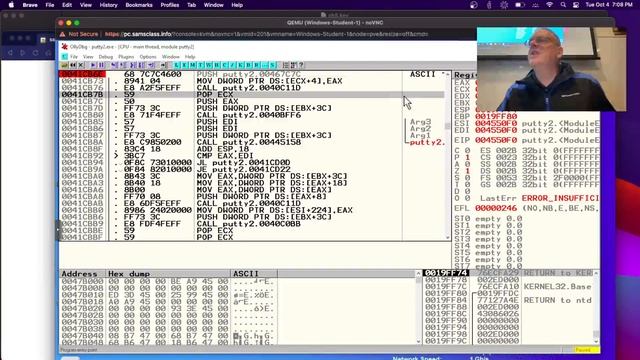Click the Execute till return icon

(x=151, y=65)
